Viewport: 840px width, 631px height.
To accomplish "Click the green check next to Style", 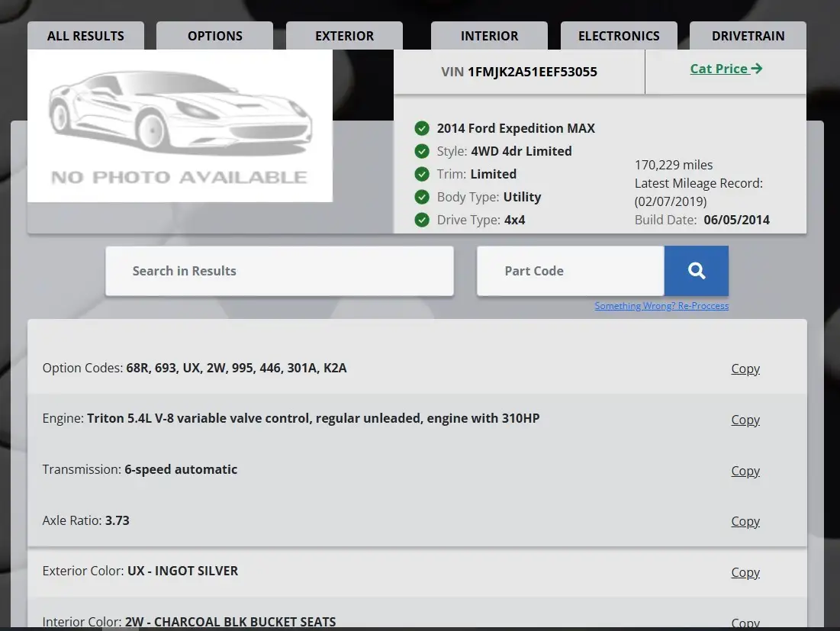I will (x=422, y=151).
